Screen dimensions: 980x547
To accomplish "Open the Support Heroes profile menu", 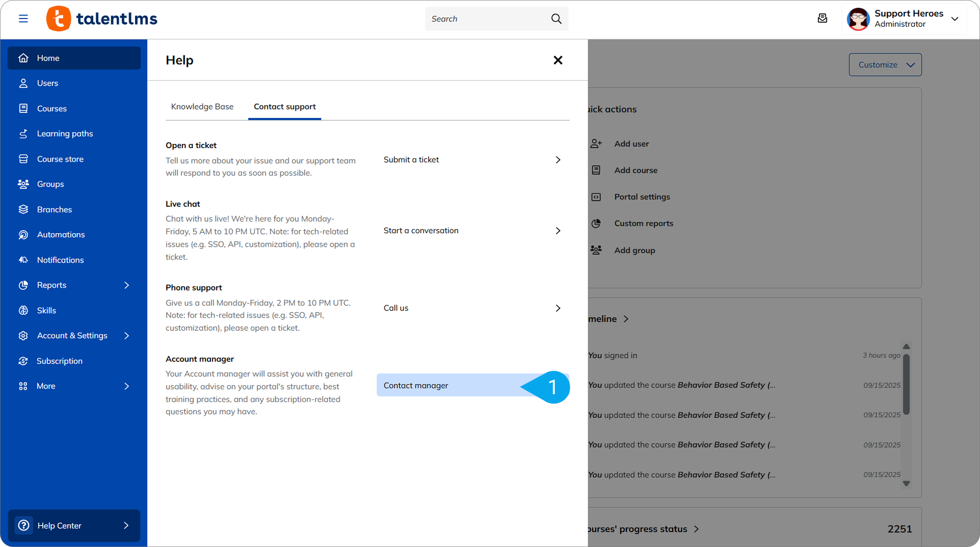I will (x=904, y=19).
